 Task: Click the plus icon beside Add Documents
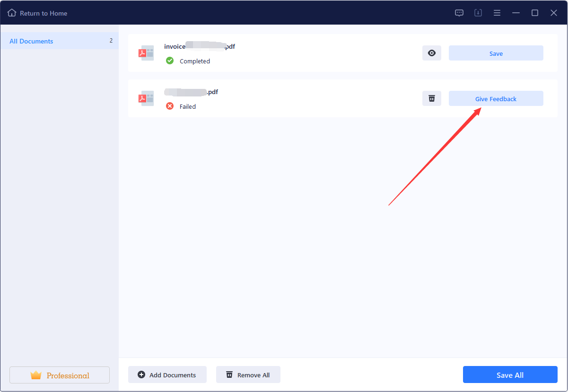[x=141, y=375]
